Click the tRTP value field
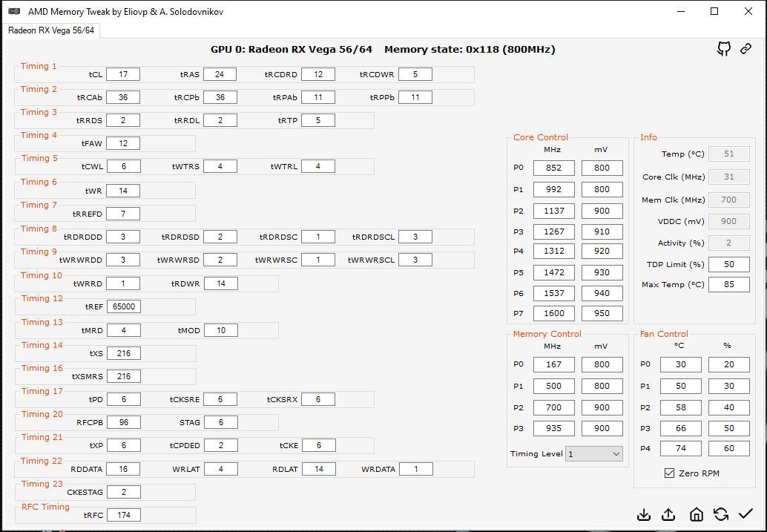767x532 pixels. click(318, 120)
